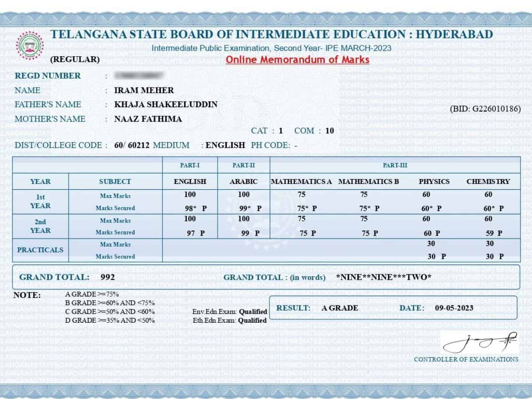Screen dimensions: 532x399
Task: Click the ARABIC subject column header
Action: pos(243,181)
